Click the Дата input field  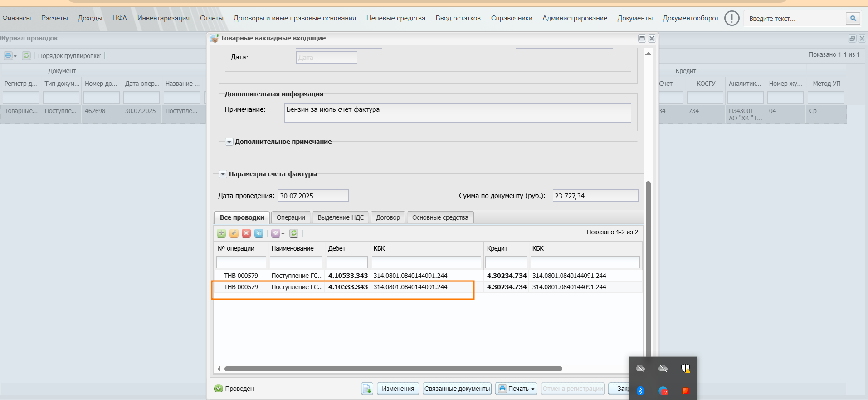pyautogui.click(x=327, y=58)
